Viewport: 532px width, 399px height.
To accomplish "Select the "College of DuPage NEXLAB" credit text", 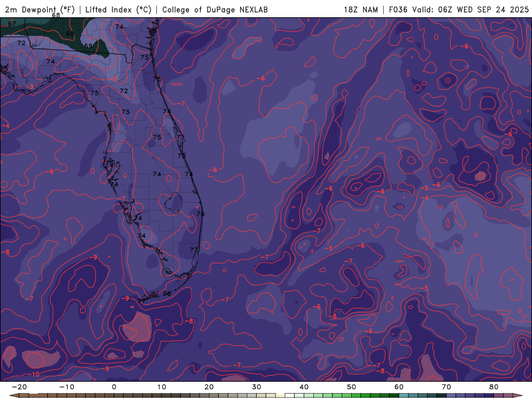I will click(215, 9).
